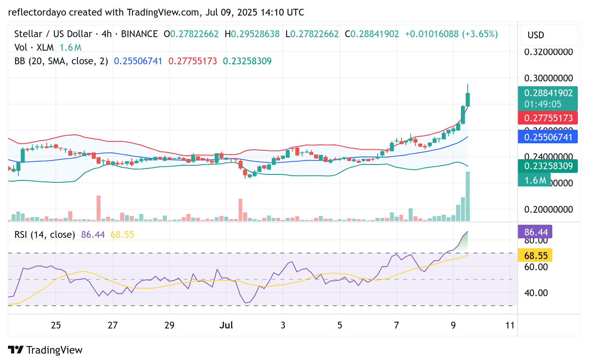Click the blue BB basis value 0.25506741
The width and height of the screenshot is (589, 364).
(138, 61)
